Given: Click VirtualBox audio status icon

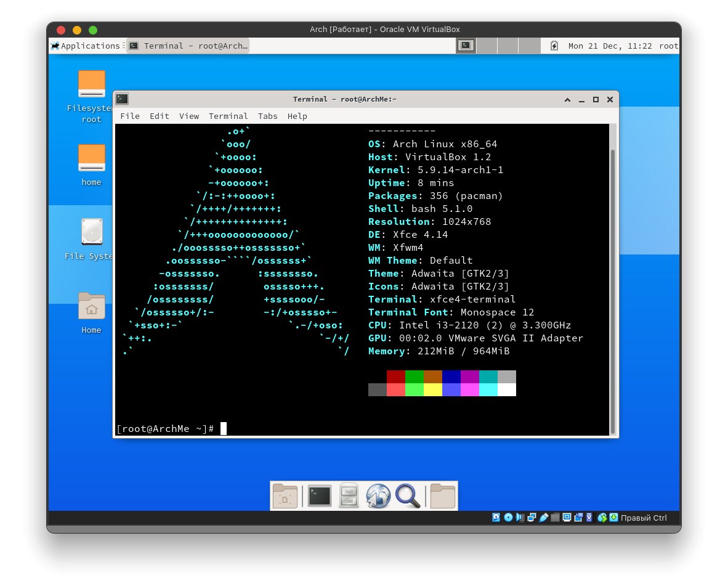Looking at the screenshot, I should click(x=520, y=517).
